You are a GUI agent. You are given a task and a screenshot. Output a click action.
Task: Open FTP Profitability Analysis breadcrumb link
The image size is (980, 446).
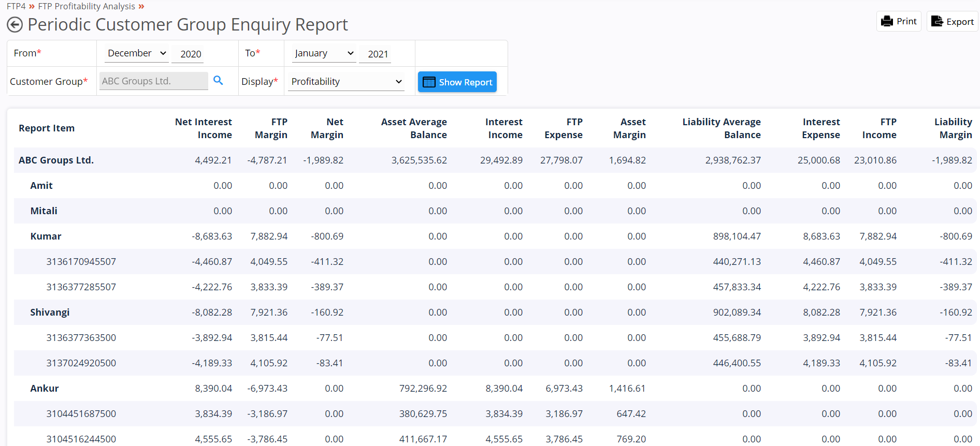[87, 6]
